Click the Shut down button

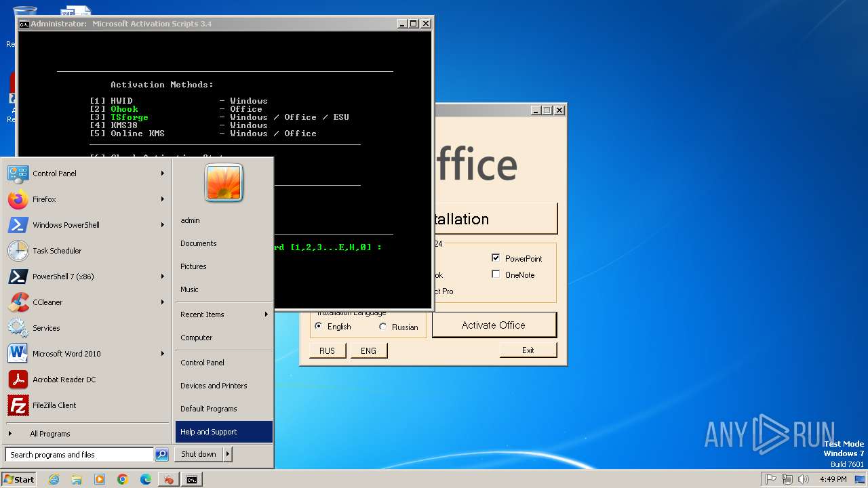point(199,454)
